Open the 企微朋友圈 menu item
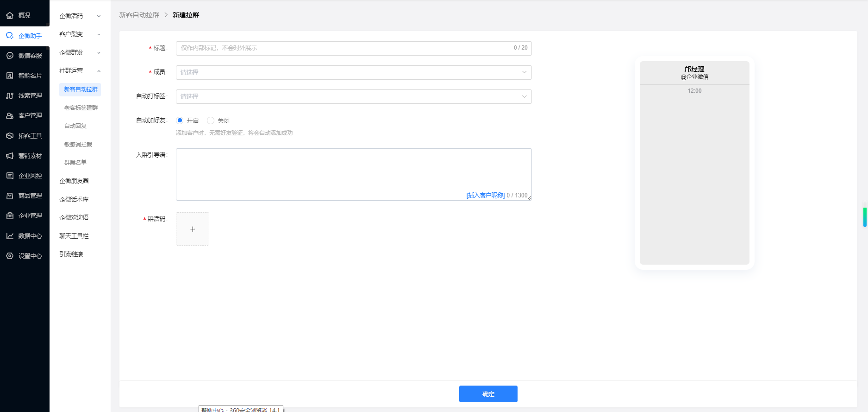 (x=74, y=181)
